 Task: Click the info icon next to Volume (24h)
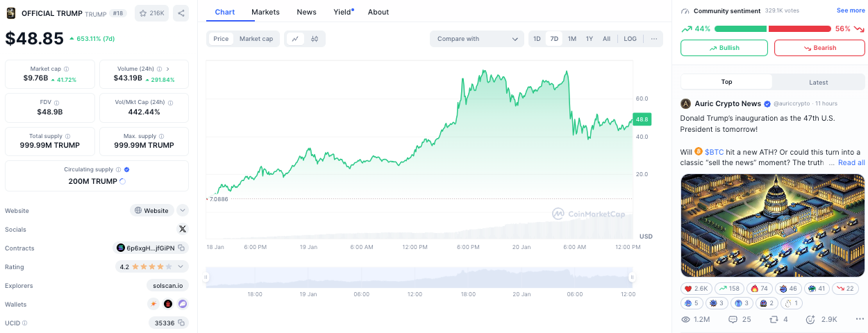click(x=159, y=69)
